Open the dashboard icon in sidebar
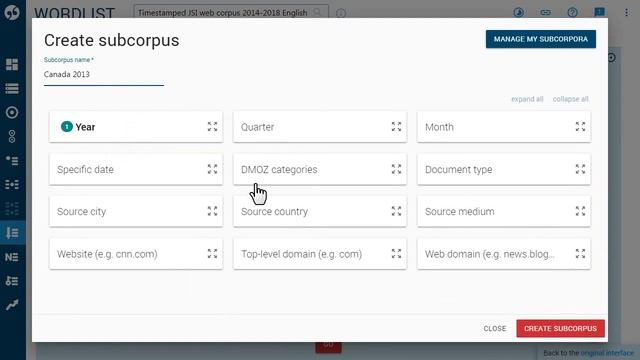 12,64
